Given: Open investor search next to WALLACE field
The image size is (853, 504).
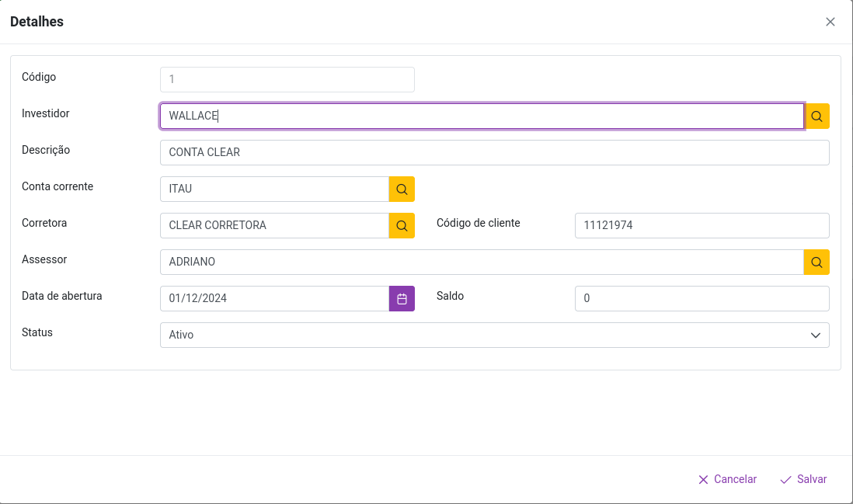Looking at the screenshot, I should click(x=816, y=116).
